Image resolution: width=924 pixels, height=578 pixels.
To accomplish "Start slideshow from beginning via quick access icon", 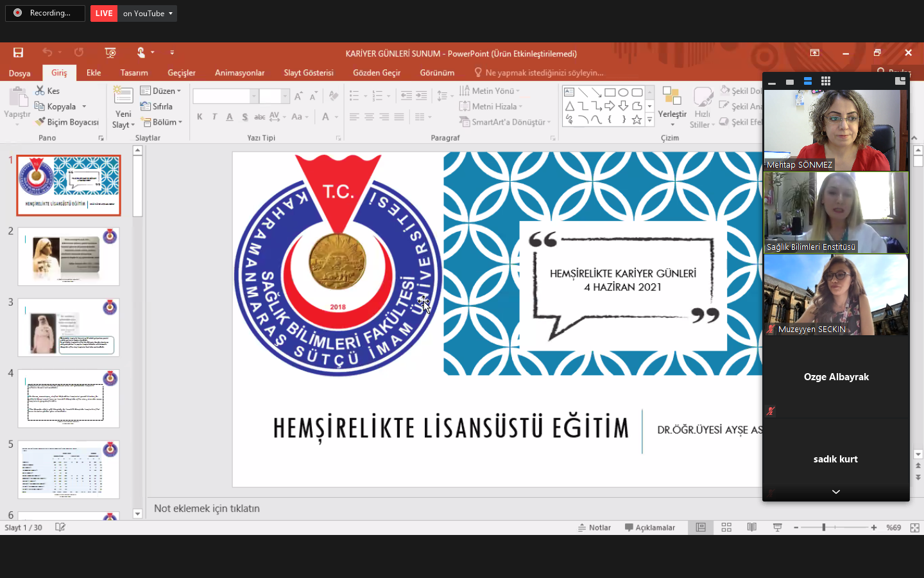I will [110, 53].
